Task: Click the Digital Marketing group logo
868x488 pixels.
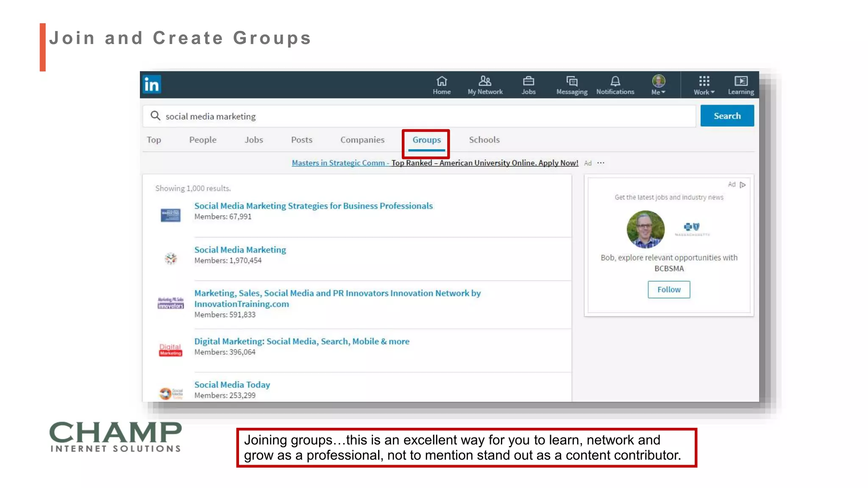Action: pyautogui.click(x=170, y=350)
